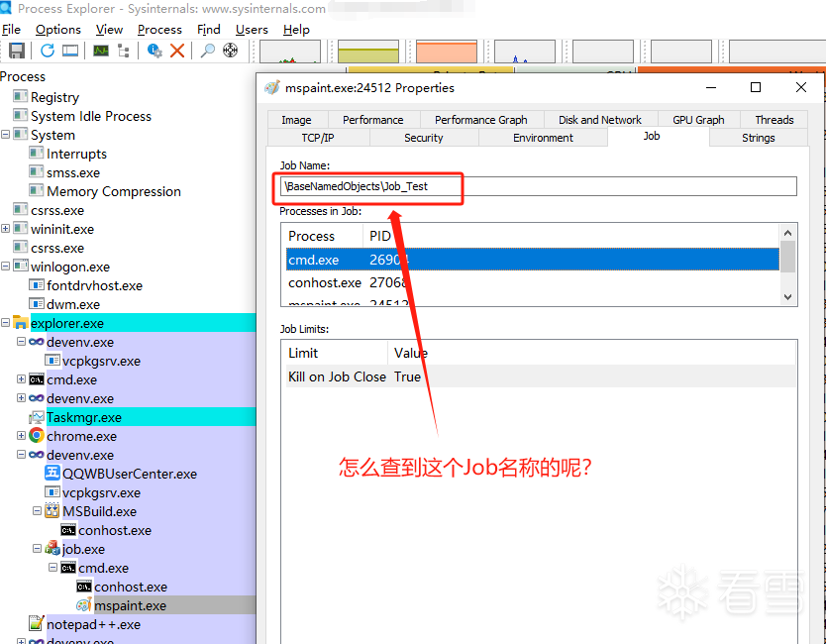Switch to the Performance tab
826x644 pixels.
(373, 120)
